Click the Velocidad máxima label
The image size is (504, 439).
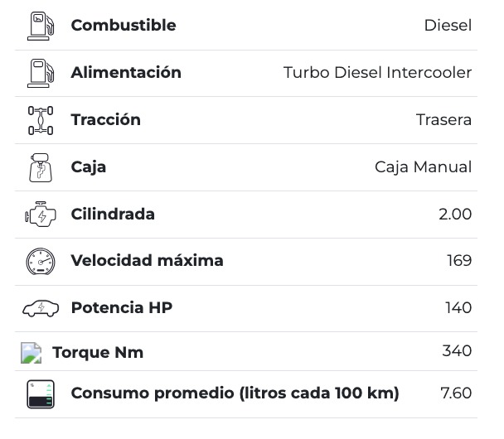(147, 262)
